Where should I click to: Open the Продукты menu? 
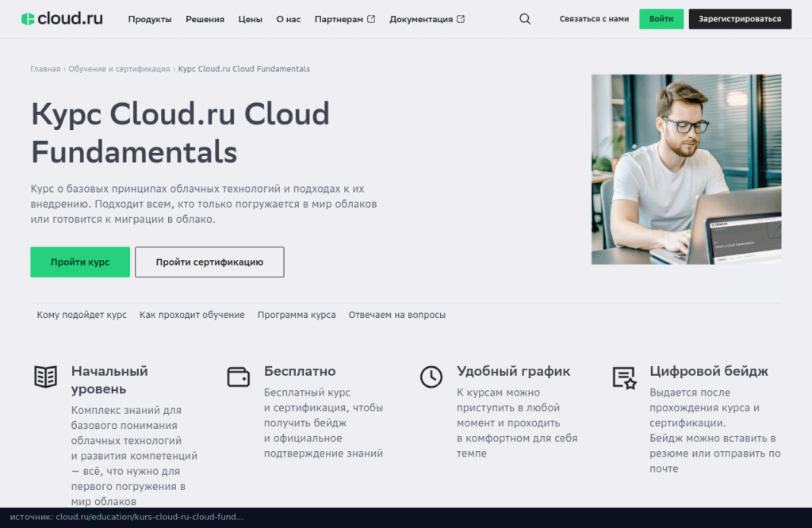coord(150,19)
